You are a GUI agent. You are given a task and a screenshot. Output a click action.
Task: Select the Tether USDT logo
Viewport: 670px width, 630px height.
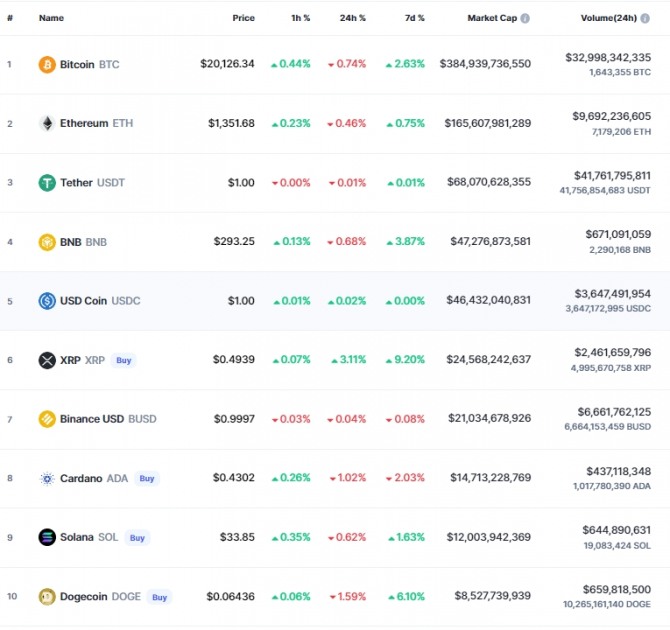[47, 183]
